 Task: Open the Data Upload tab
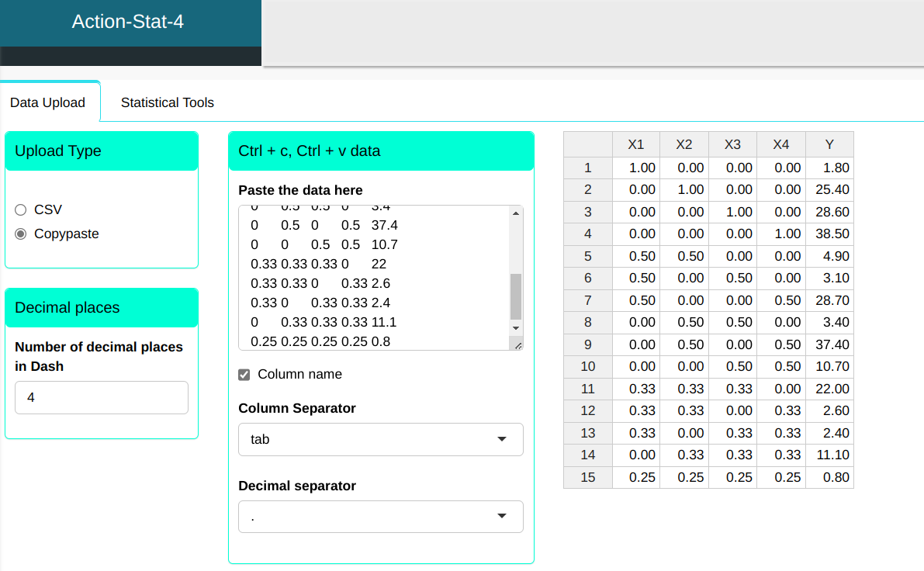pos(47,102)
